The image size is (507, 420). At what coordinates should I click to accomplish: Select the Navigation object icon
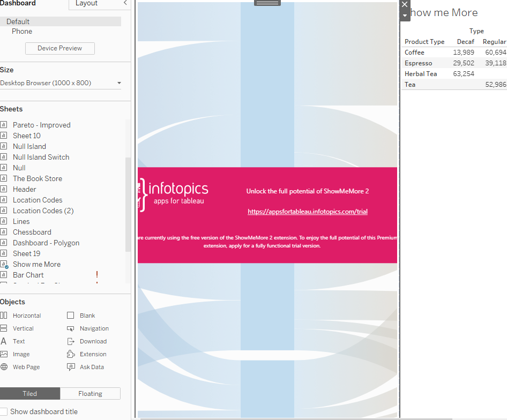pos(71,328)
